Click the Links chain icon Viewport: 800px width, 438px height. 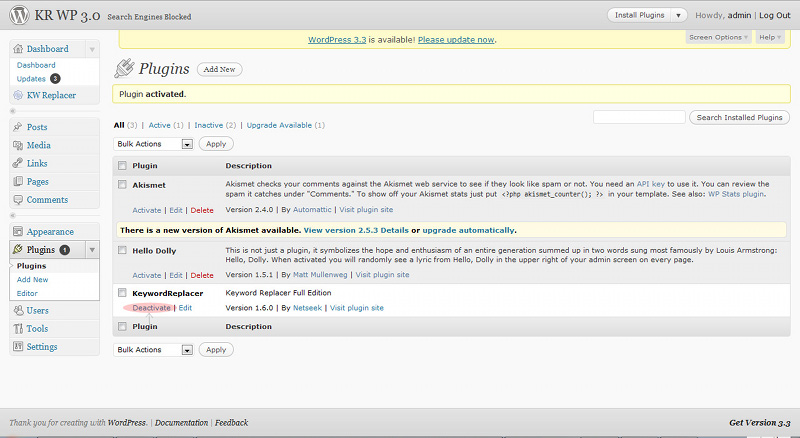(x=18, y=163)
